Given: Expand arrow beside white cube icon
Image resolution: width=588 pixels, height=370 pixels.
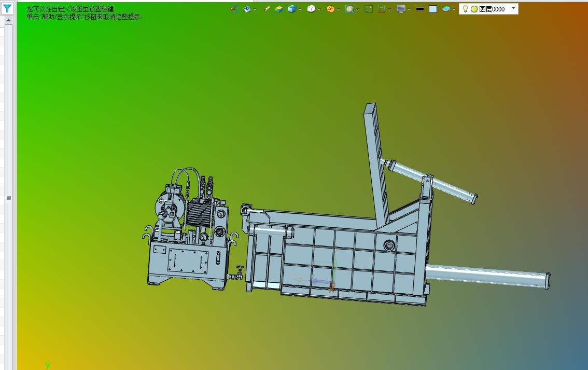Looking at the screenshot, I should (319, 9).
